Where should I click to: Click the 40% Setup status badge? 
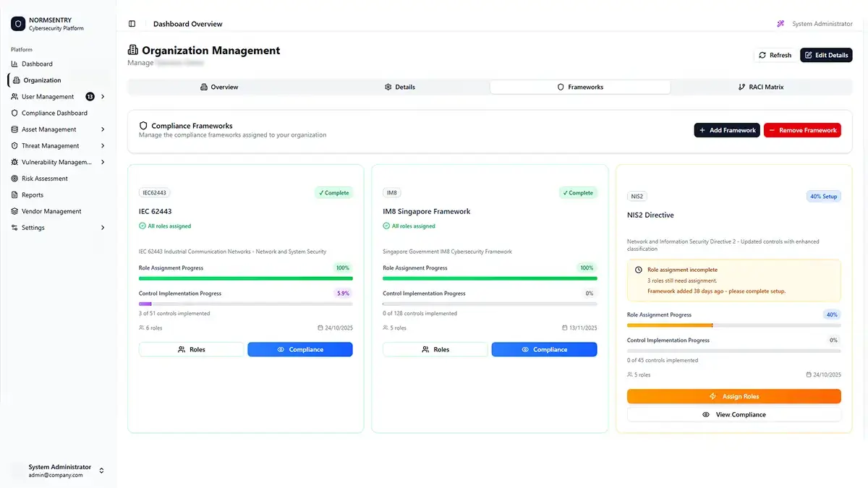(824, 196)
